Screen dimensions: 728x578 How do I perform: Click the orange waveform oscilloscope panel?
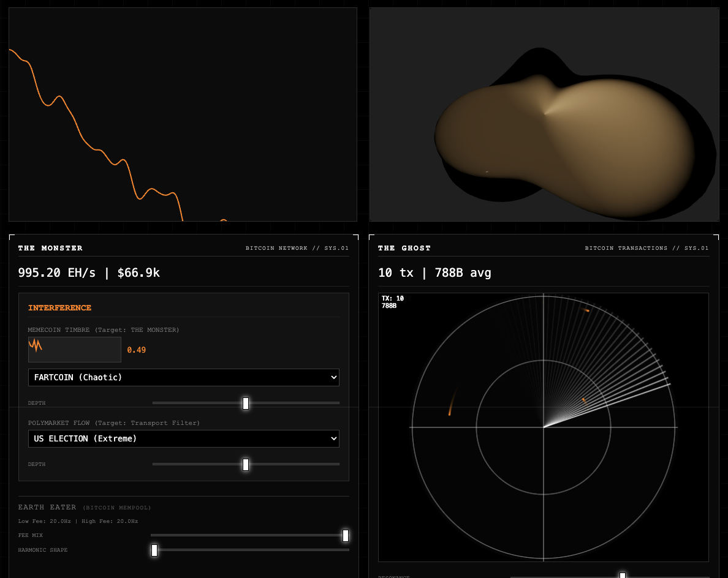coord(183,114)
